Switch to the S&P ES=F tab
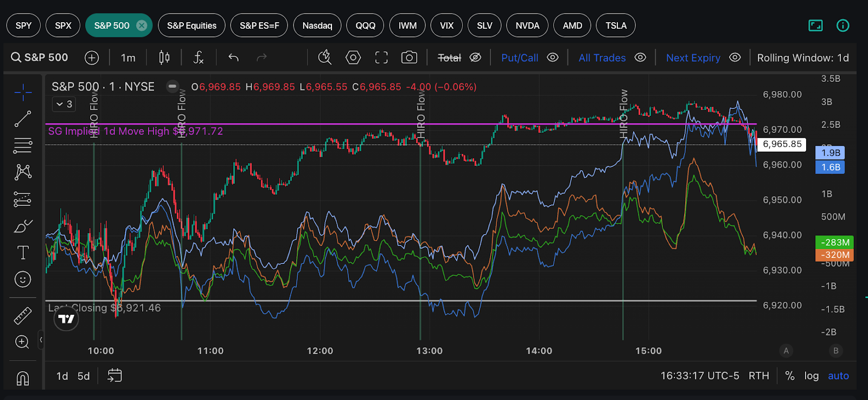The width and height of the screenshot is (868, 400). (x=259, y=25)
